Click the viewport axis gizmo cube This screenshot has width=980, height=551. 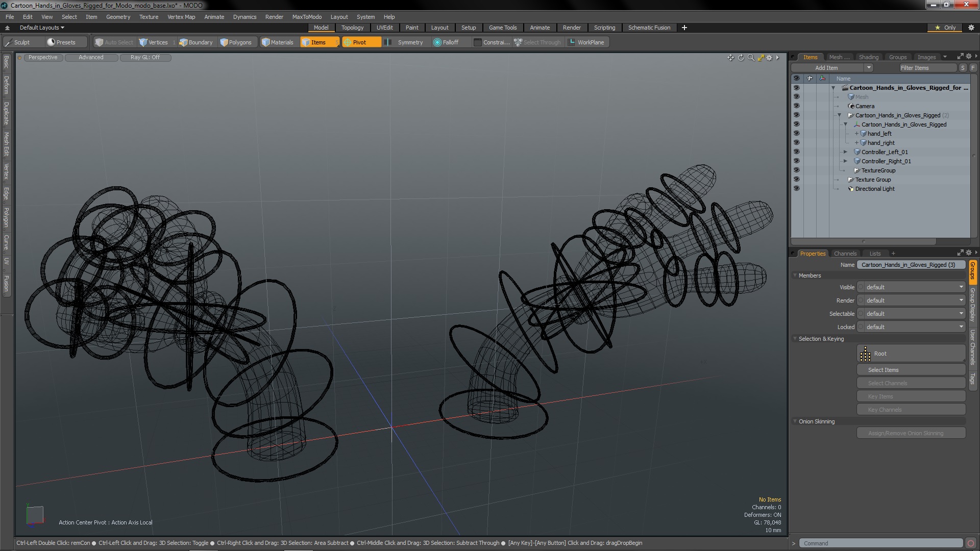(x=35, y=515)
